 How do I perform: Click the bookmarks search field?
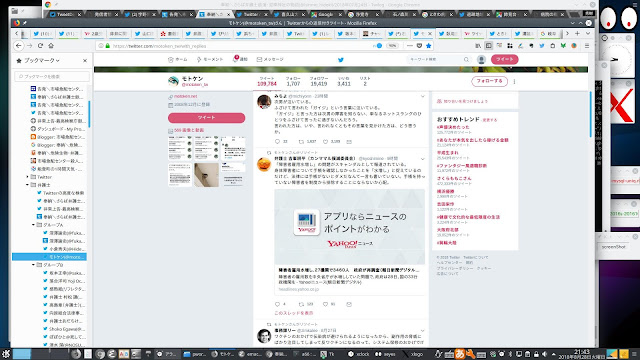[x=52, y=76]
